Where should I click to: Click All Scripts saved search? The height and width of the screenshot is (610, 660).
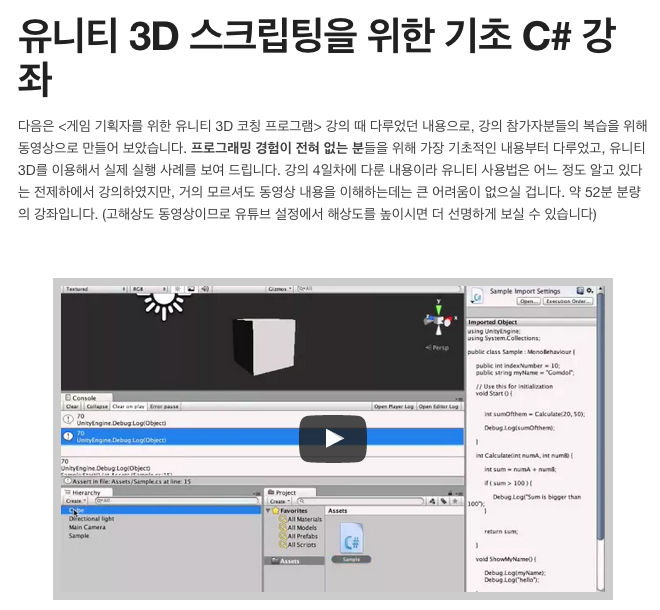pos(298,544)
